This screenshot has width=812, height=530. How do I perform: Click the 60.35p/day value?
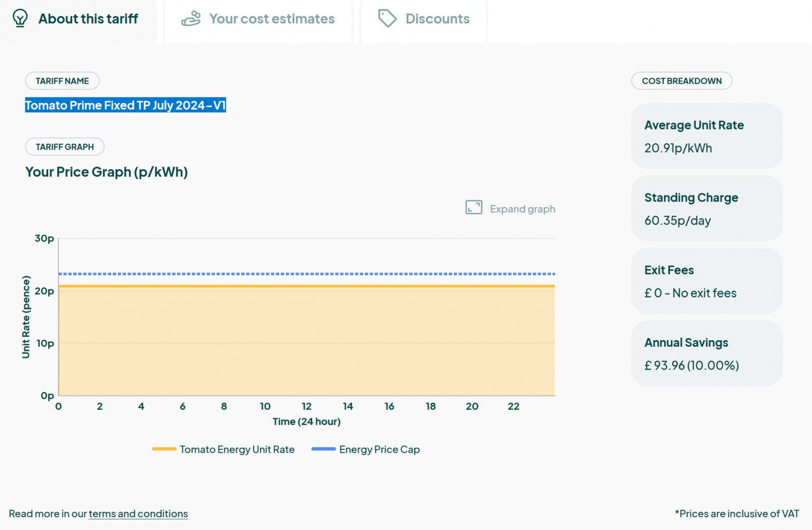click(678, 221)
